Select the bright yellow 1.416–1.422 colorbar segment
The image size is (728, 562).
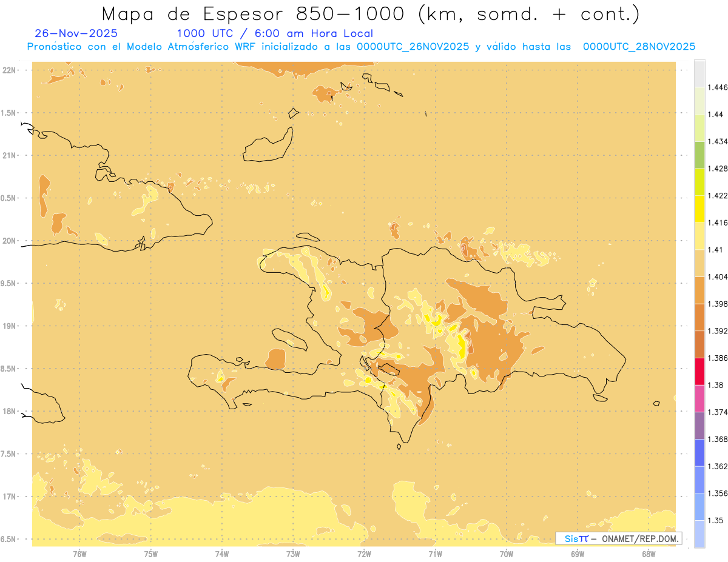(x=699, y=209)
